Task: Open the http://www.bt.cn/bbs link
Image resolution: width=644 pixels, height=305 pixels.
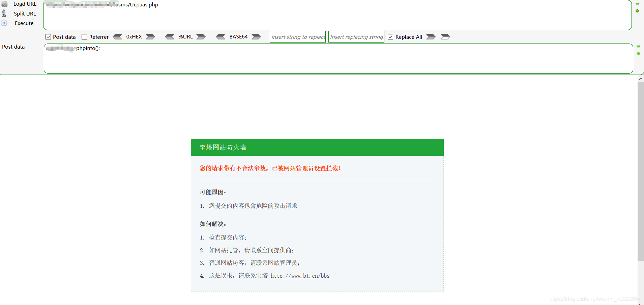Action: tap(300, 276)
